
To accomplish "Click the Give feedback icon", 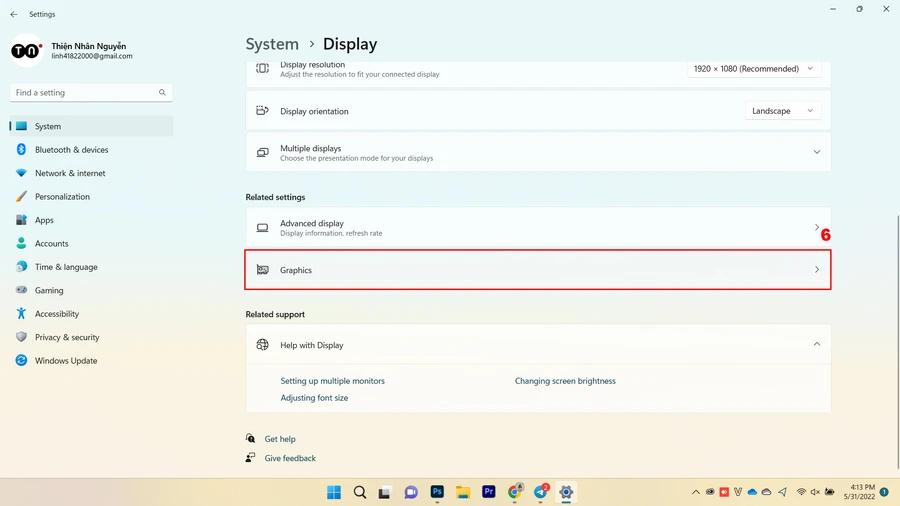I will [x=250, y=458].
